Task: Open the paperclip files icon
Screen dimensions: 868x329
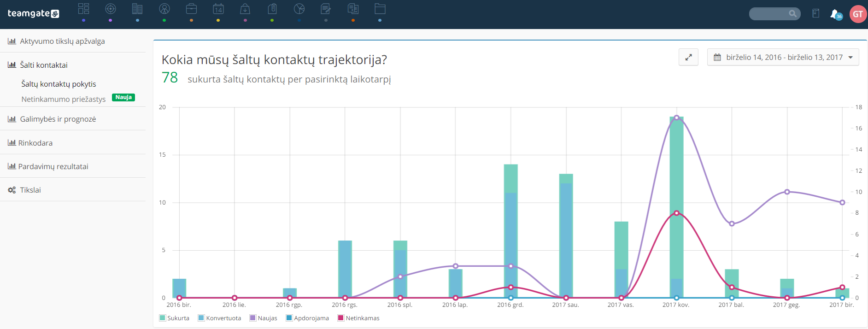Action: 272,9
